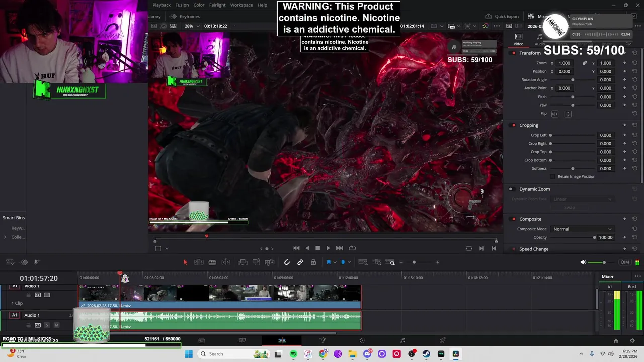Toggle the Position Lock padlock icon
This screenshot has width=644, height=362.
(313, 262)
